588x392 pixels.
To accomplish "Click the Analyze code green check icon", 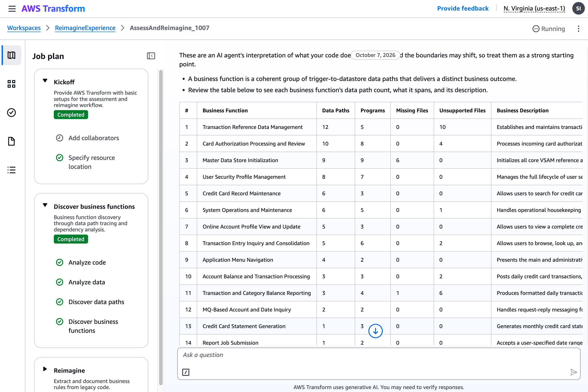I will click(x=59, y=262).
